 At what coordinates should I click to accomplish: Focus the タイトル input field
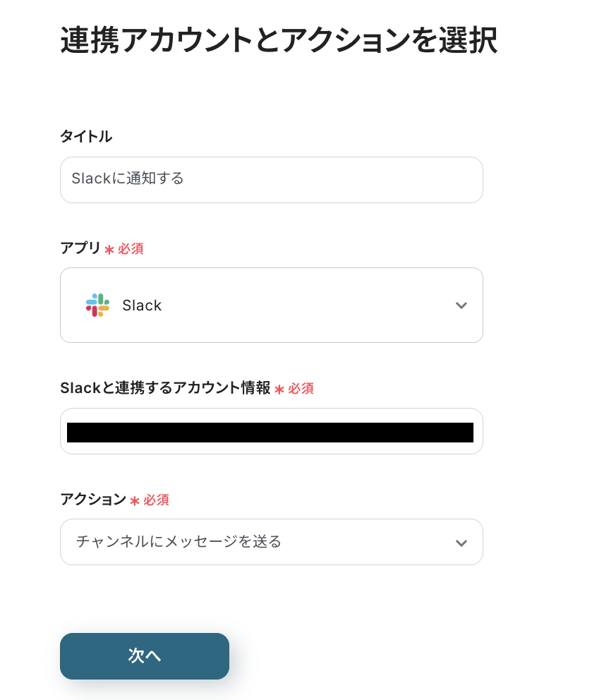click(x=272, y=180)
